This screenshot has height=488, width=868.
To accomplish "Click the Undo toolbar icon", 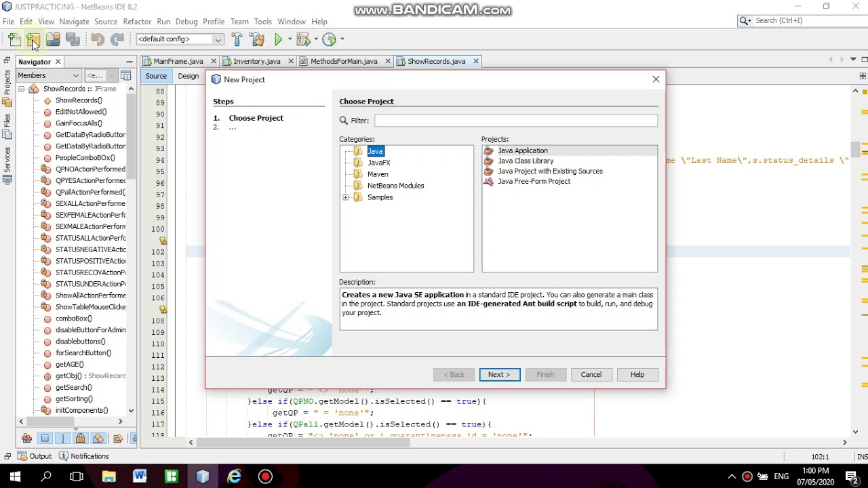I will [97, 40].
